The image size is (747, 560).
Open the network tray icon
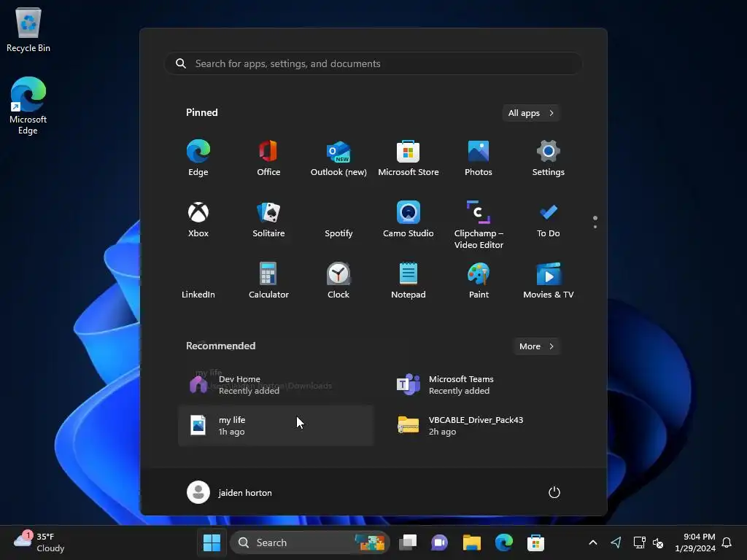pyautogui.click(x=639, y=542)
